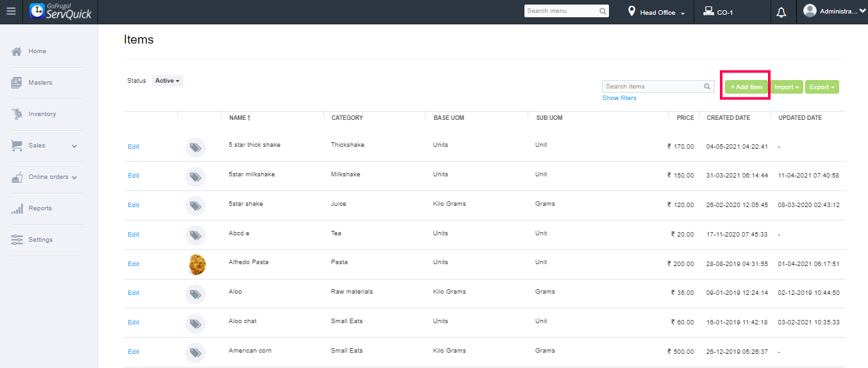Click the notification bell icon

pos(781,12)
